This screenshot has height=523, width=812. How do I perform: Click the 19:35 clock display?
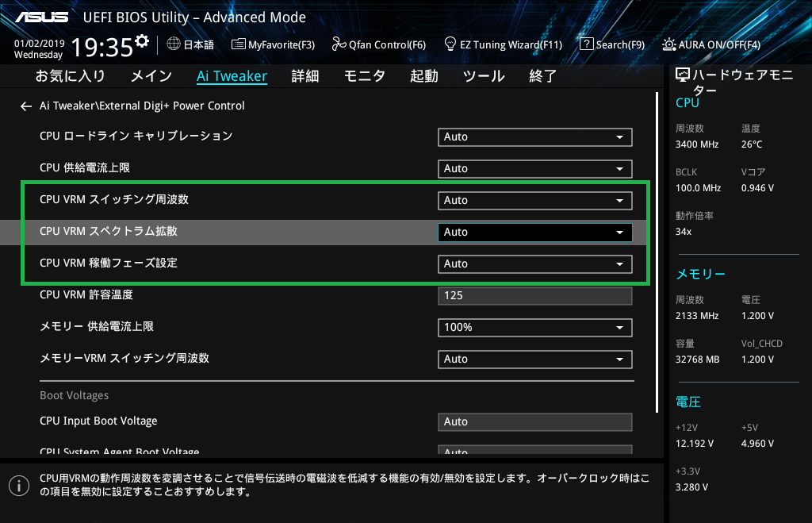(x=102, y=47)
